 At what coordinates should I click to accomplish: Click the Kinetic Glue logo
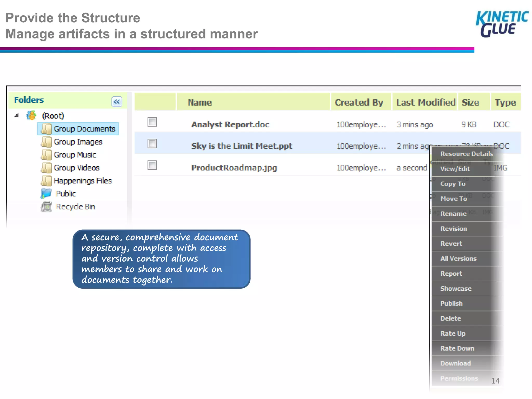502,24
